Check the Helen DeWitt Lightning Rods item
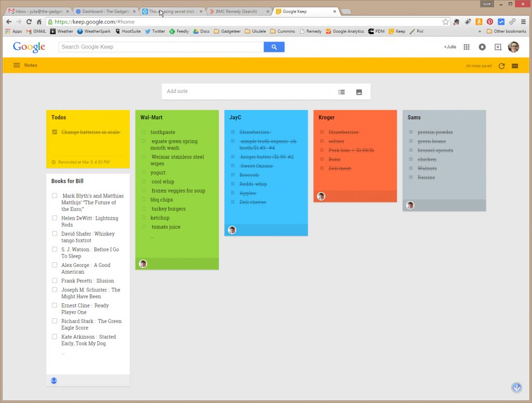 (55, 218)
